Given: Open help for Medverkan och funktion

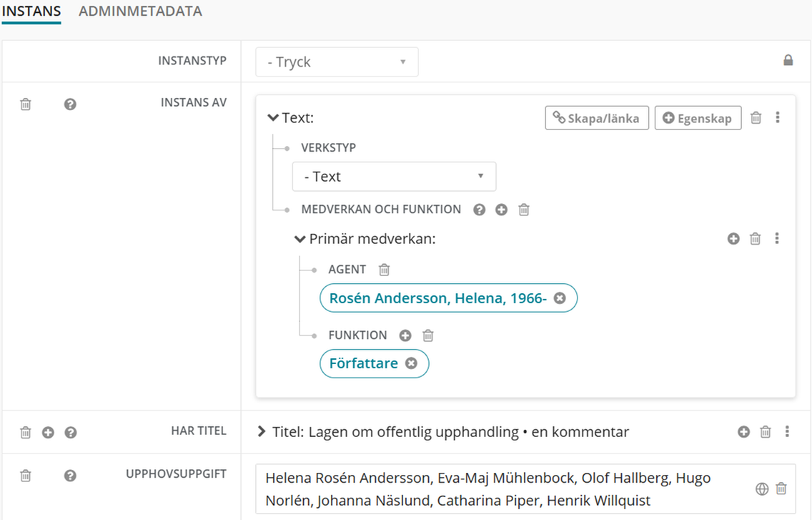Looking at the screenshot, I should tap(480, 210).
